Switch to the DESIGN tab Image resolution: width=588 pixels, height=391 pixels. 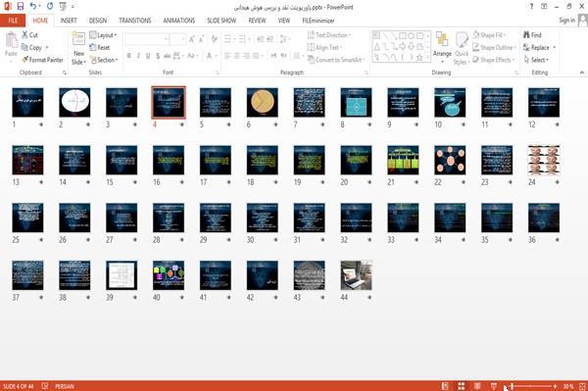(x=98, y=21)
